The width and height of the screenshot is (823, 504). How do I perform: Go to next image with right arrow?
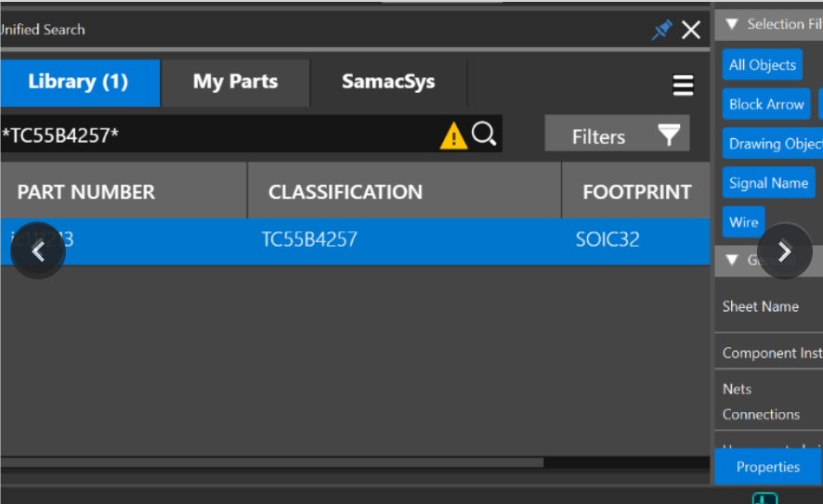(x=784, y=252)
